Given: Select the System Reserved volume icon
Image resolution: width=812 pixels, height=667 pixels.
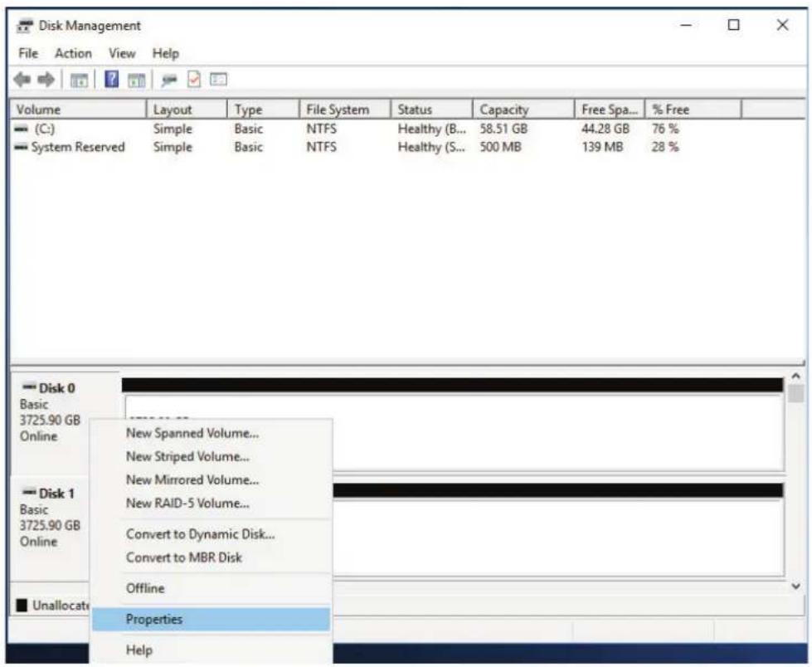Looking at the screenshot, I should [22, 147].
